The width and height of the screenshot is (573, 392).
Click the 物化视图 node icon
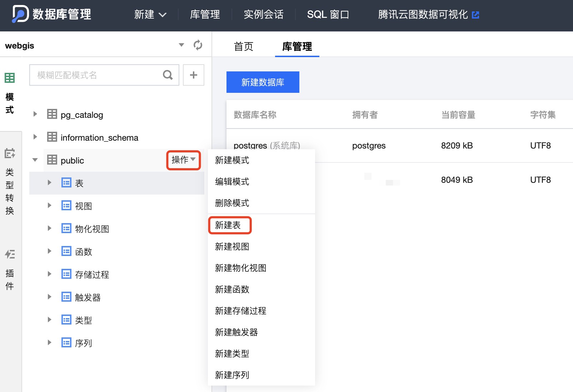tap(66, 228)
